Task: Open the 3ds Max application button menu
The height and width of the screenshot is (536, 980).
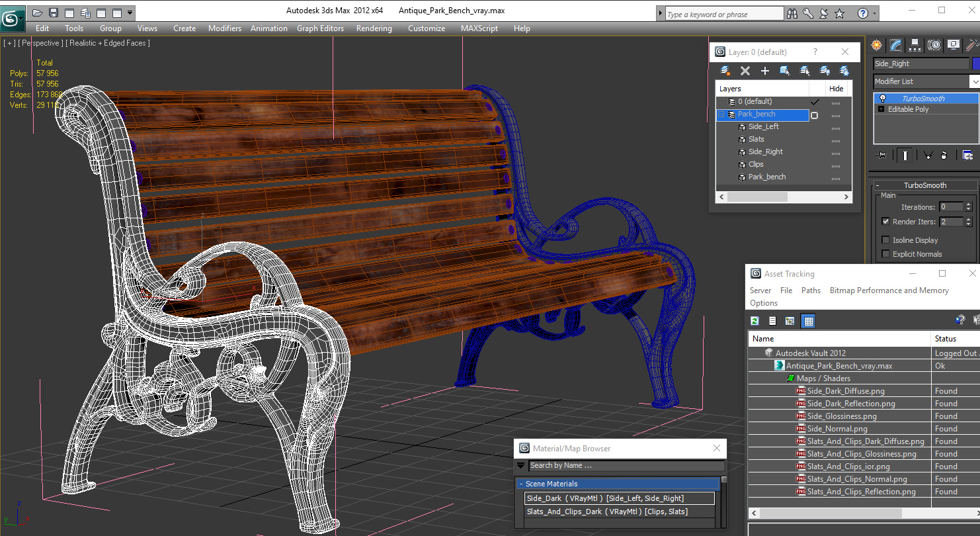Action: point(11,18)
